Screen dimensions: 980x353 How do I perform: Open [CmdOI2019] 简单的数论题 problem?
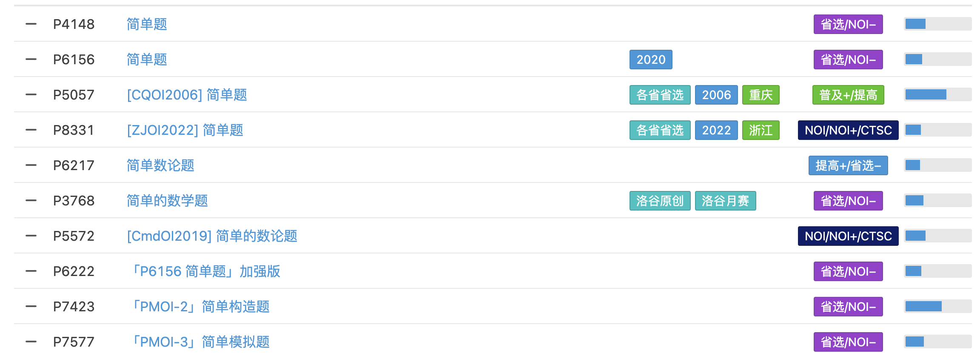pos(212,236)
